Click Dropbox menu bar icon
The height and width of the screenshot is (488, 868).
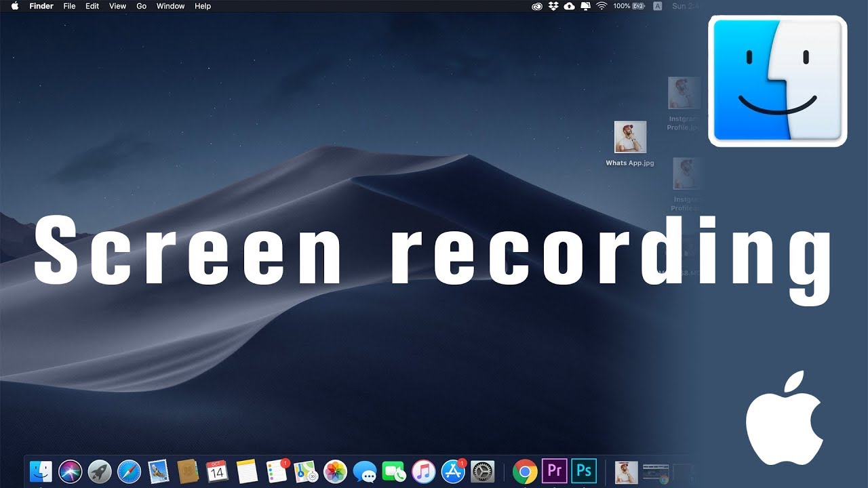point(553,6)
